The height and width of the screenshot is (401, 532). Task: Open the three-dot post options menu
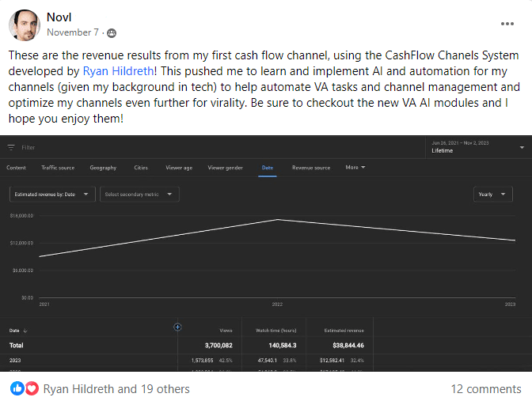507,24
